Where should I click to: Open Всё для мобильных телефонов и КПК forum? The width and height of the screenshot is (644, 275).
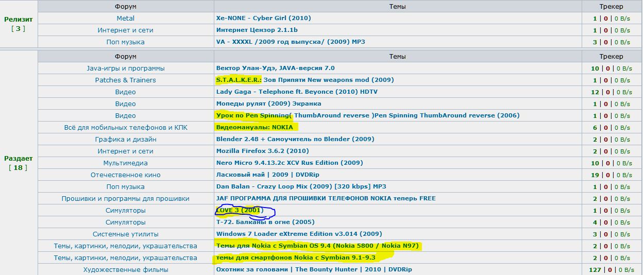point(125,127)
